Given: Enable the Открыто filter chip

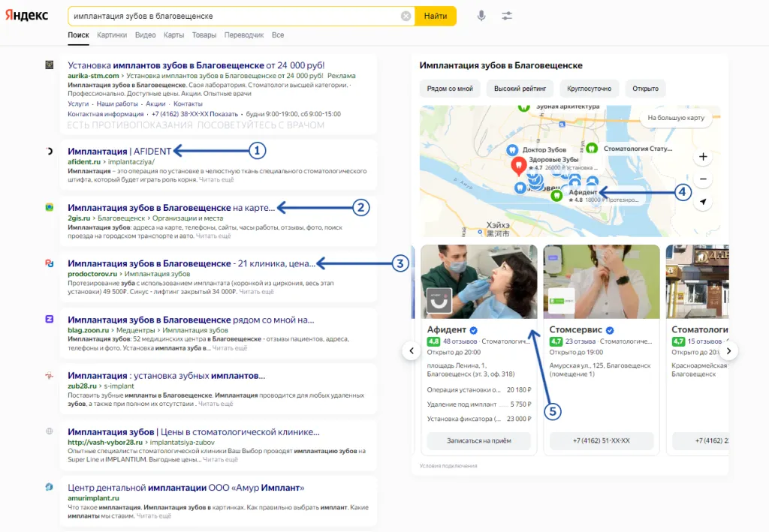Looking at the screenshot, I should (645, 89).
